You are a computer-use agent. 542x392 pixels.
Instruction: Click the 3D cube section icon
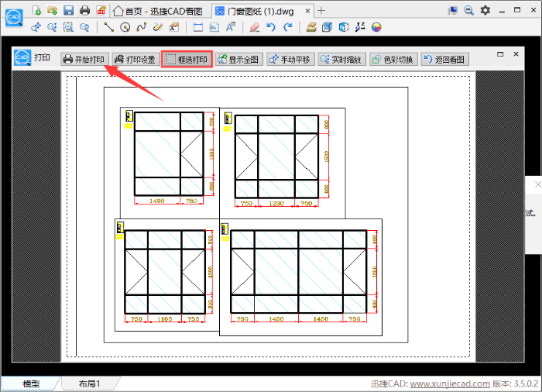click(x=344, y=27)
